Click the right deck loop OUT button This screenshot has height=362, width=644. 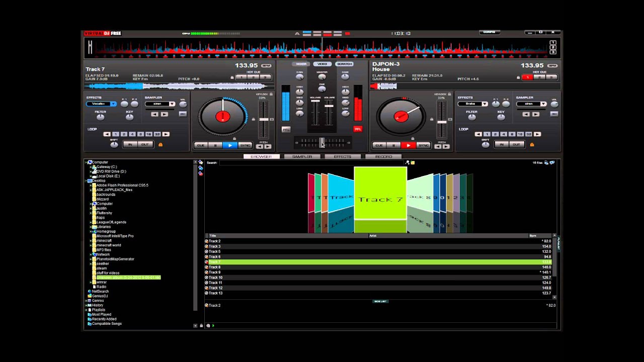pos(516,145)
